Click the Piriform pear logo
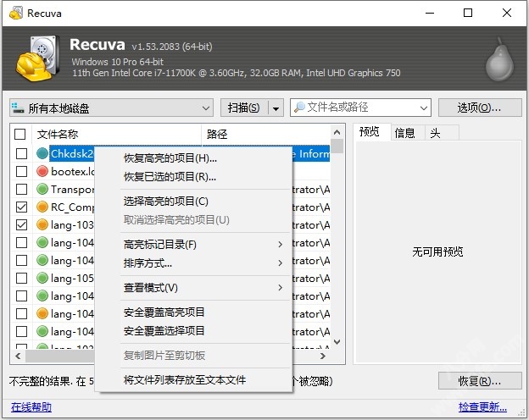The height and width of the screenshot is (420, 529). click(x=499, y=59)
